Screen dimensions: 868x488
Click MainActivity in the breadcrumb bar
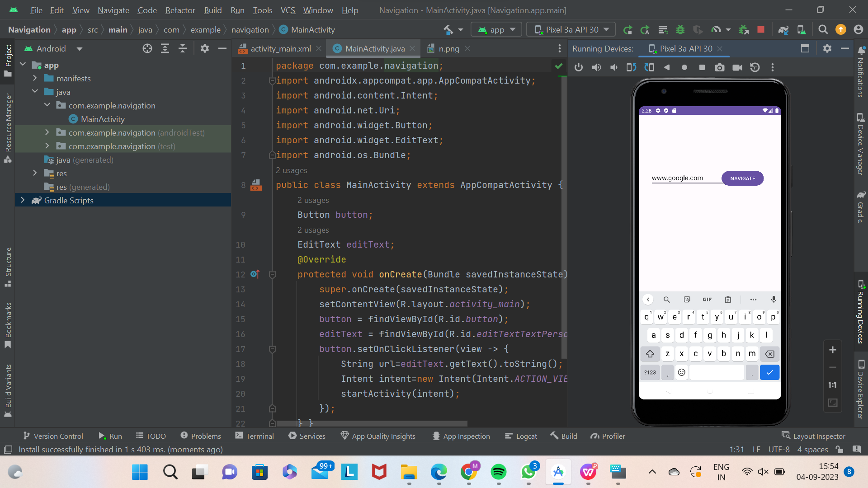[312, 29]
